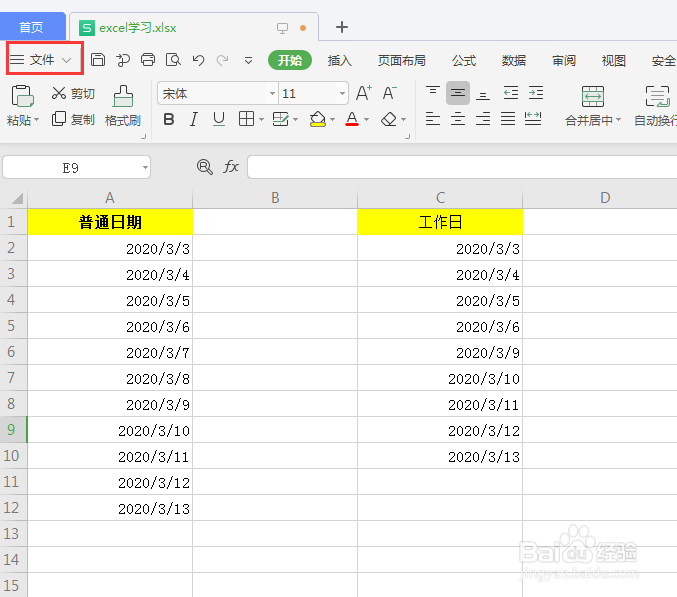Viewport: 677px width, 597px height.
Task: Apply the yellow fill color bucket
Action: point(318,119)
